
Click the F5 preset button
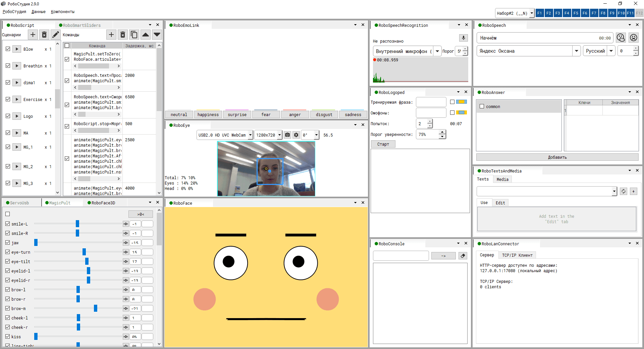pyautogui.click(x=576, y=13)
